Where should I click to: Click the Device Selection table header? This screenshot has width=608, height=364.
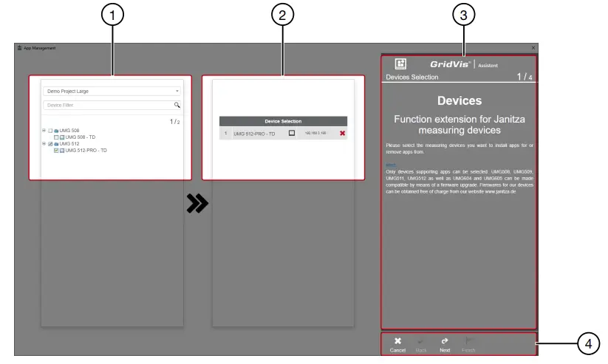pyautogui.click(x=283, y=121)
